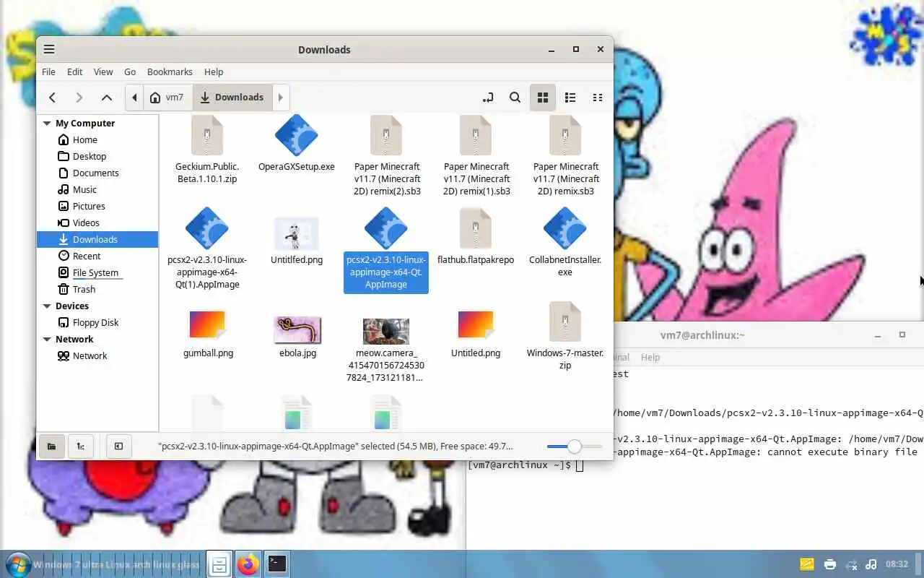The image size is (924, 578).
Task: Open the file manager Help menu
Action: [x=214, y=72]
